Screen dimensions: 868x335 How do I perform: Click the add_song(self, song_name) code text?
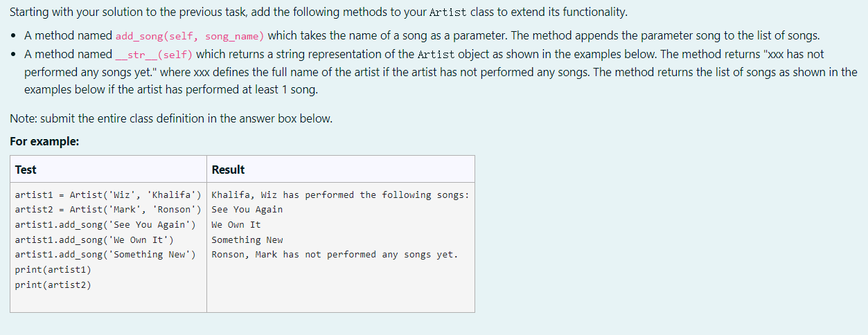pyautogui.click(x=190, y=36)
